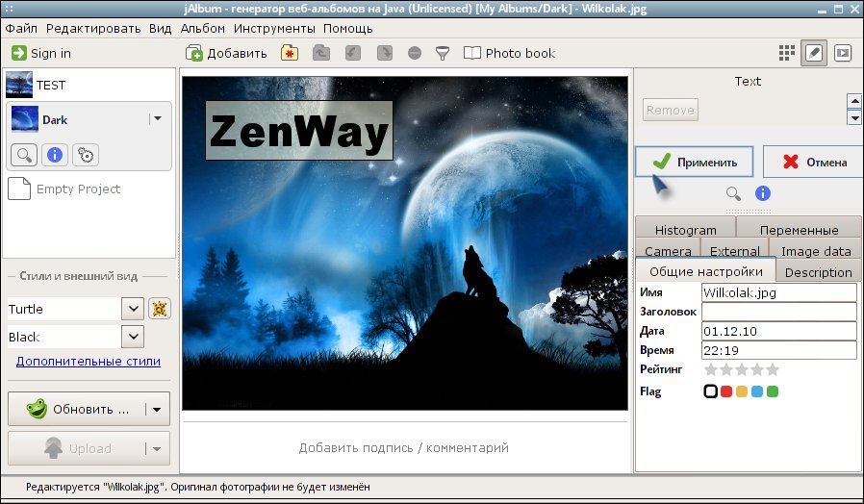Open the Black style dropdown
This screenshot has width=864, height=504.
133,336
